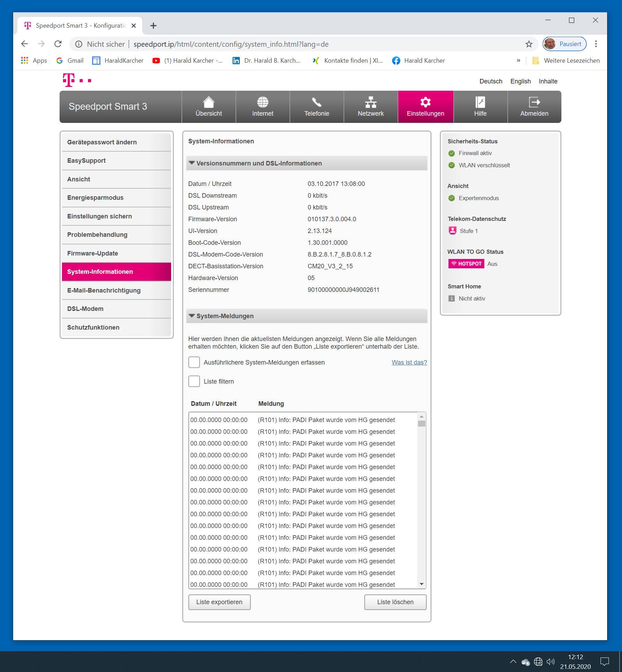
Task: Open the Internet globe icon
Action: coord(263,102)
